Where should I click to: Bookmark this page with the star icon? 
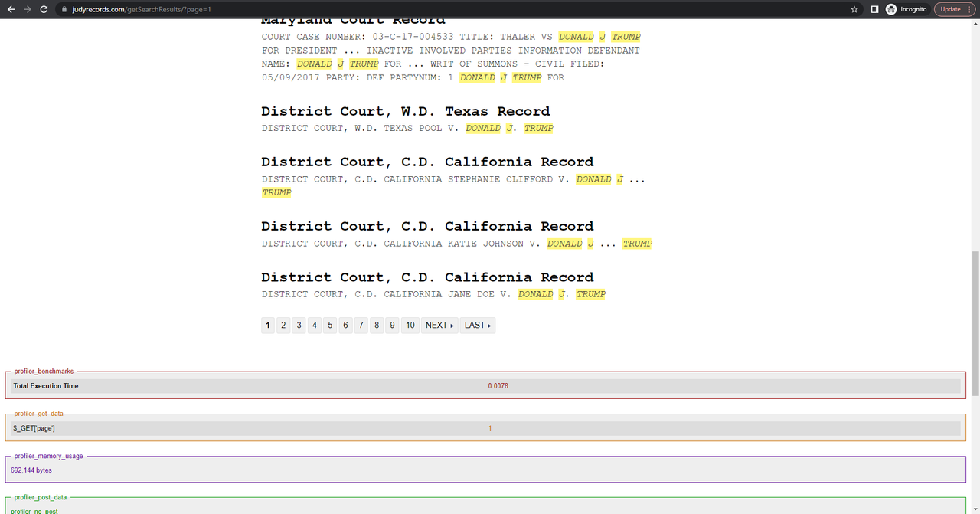(x=854, y=9)
